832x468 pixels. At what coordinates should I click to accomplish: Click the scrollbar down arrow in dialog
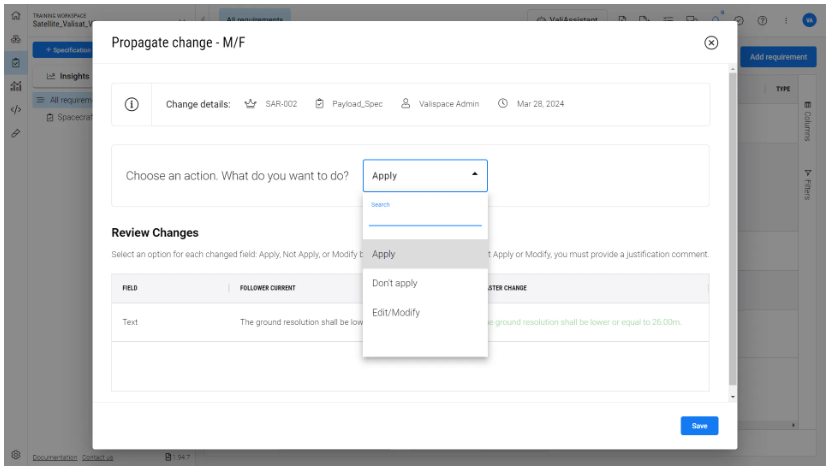[x=732, y=397]
